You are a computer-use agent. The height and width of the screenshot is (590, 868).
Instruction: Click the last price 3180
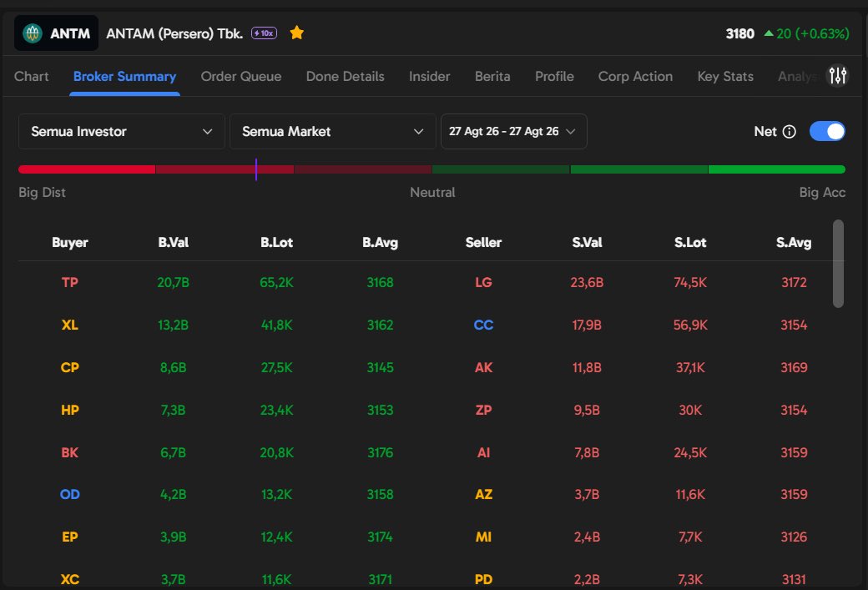point(740,33)
